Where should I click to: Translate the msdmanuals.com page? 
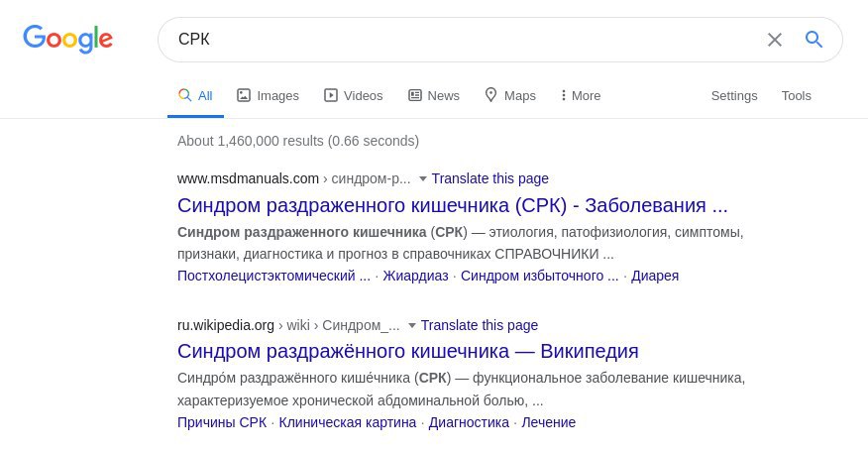click(x=489, y=178)
